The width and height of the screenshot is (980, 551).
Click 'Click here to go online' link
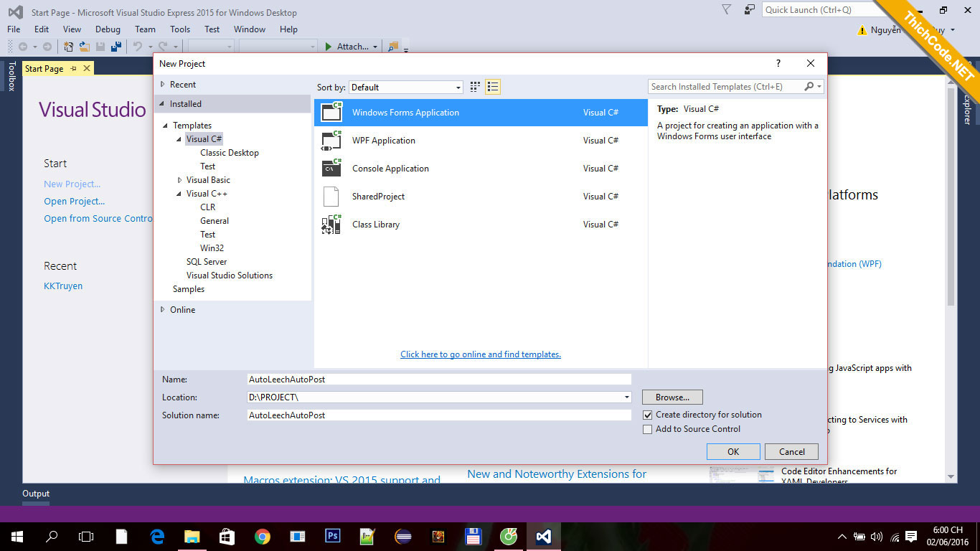481,354
